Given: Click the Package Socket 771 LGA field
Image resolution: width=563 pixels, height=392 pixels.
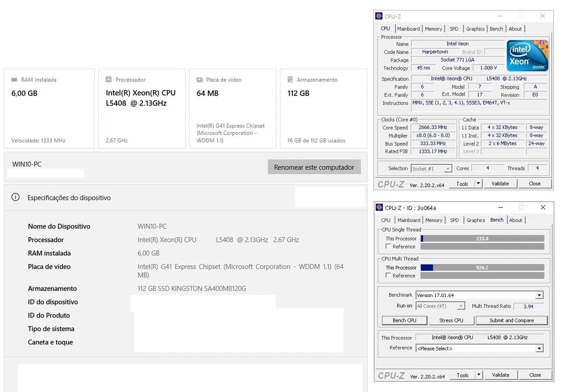Looking at the screenshot, I should (457, 60).
